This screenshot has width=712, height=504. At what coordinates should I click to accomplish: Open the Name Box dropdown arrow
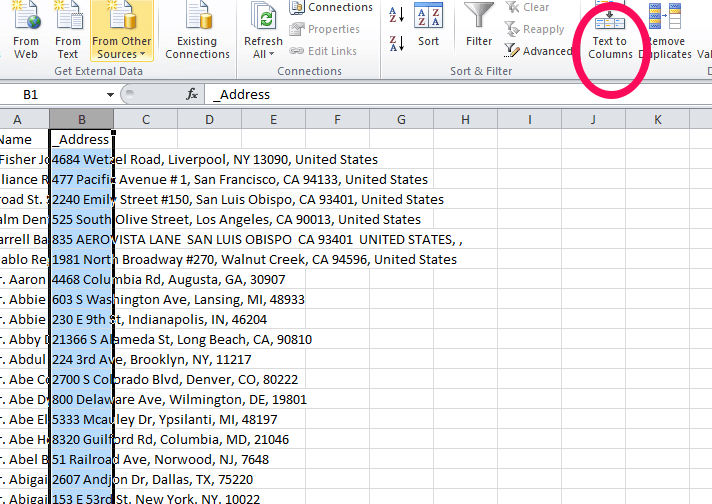(110, 94)
